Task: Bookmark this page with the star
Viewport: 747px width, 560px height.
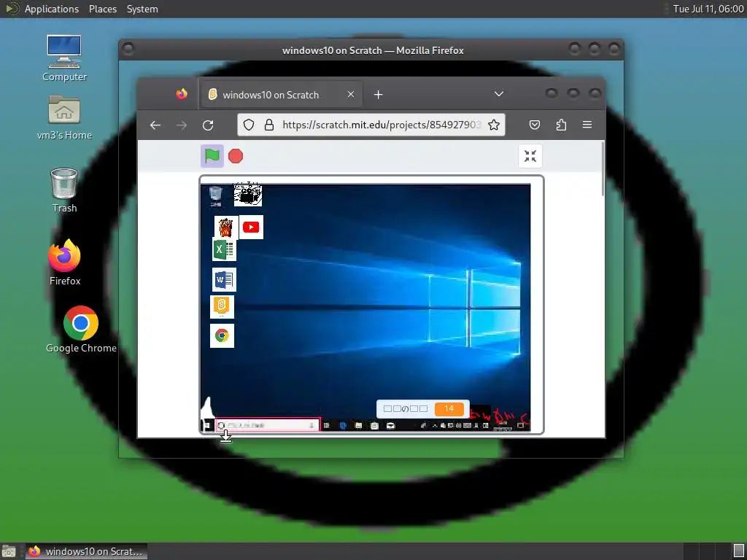Action: (x=494, y=125)
